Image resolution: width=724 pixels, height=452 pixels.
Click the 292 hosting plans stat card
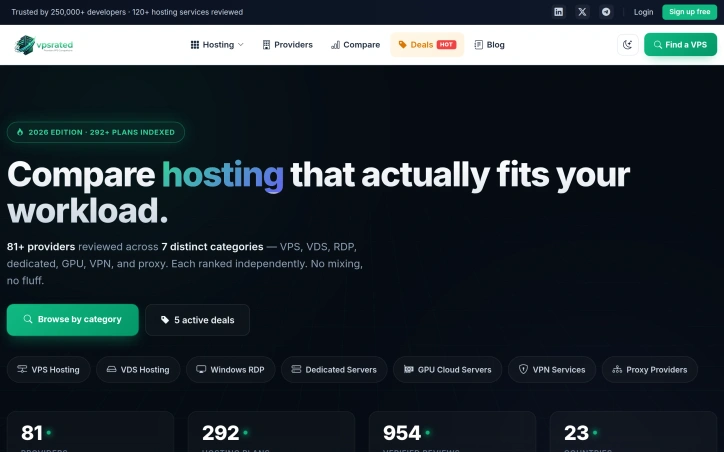pyautogui.click(x=272, y=432)
